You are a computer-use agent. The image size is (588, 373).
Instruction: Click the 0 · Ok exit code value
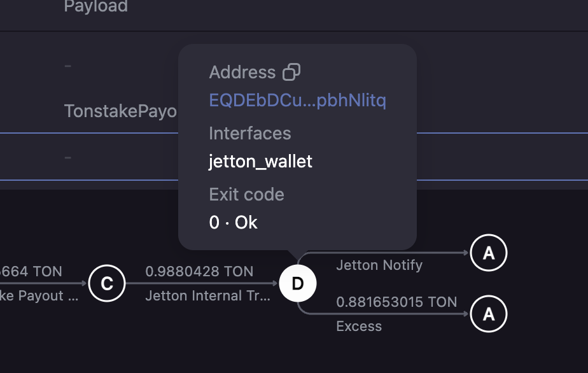point(233,223)
